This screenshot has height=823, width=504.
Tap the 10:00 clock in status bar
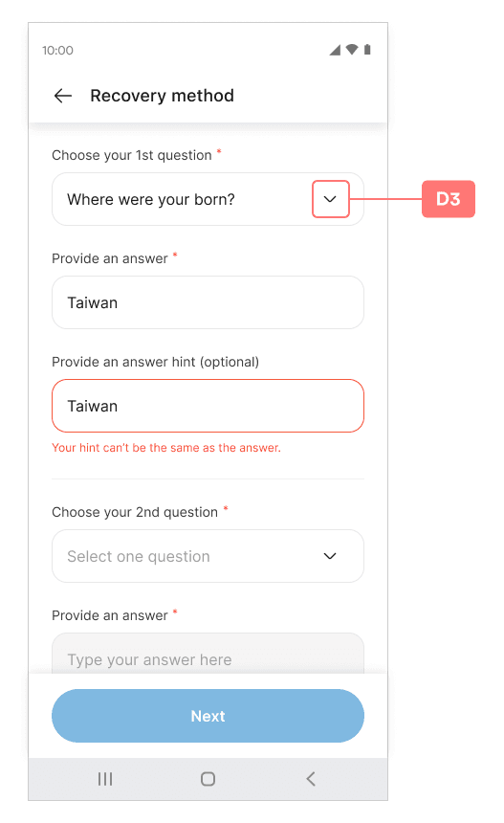(57, 51)
